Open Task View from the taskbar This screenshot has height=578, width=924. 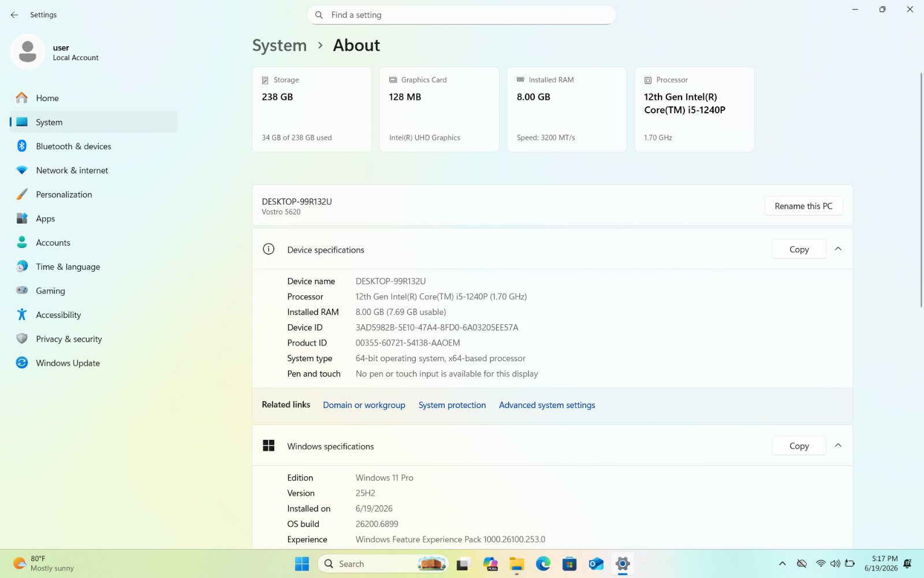click(464, 564)
